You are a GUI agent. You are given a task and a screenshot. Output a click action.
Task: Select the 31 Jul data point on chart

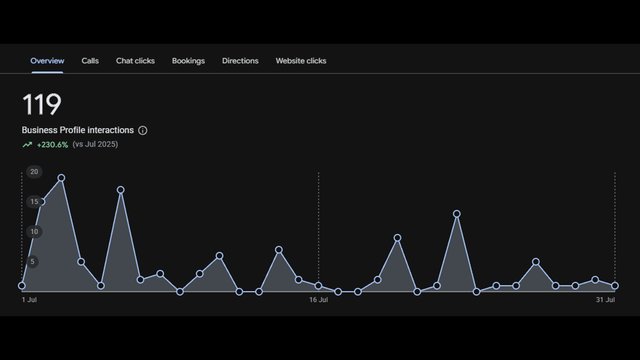(615, 286)
